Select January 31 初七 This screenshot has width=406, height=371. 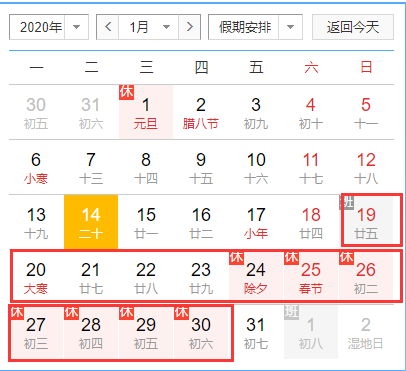coord(256,332)
